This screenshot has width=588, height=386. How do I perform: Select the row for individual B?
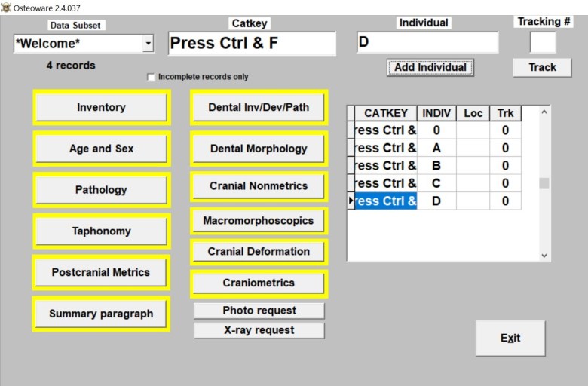pos(436,165)
